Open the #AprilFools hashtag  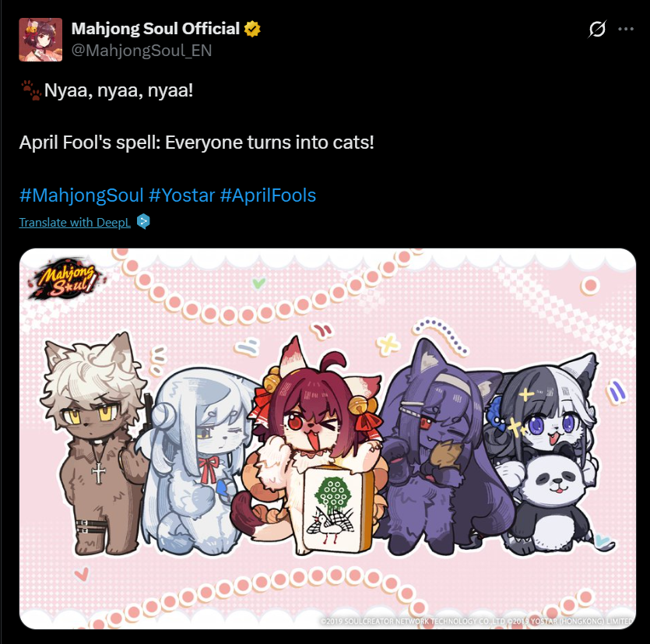pos(268,195)
